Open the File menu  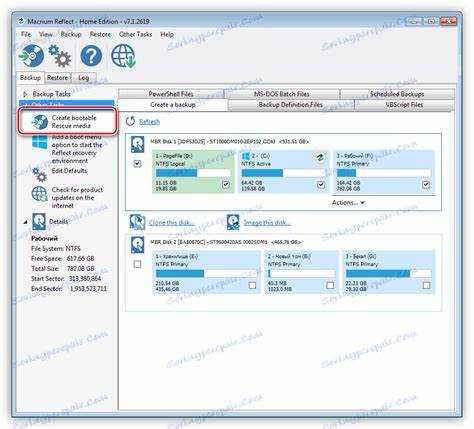pos(26,34)
